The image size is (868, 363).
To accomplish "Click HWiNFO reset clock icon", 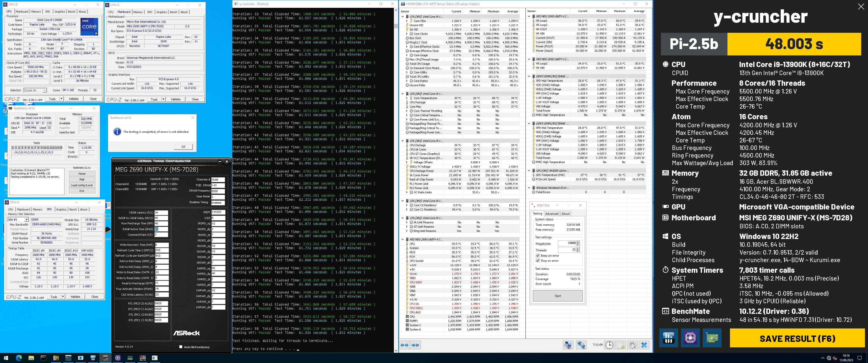I will tap(609, 345).
